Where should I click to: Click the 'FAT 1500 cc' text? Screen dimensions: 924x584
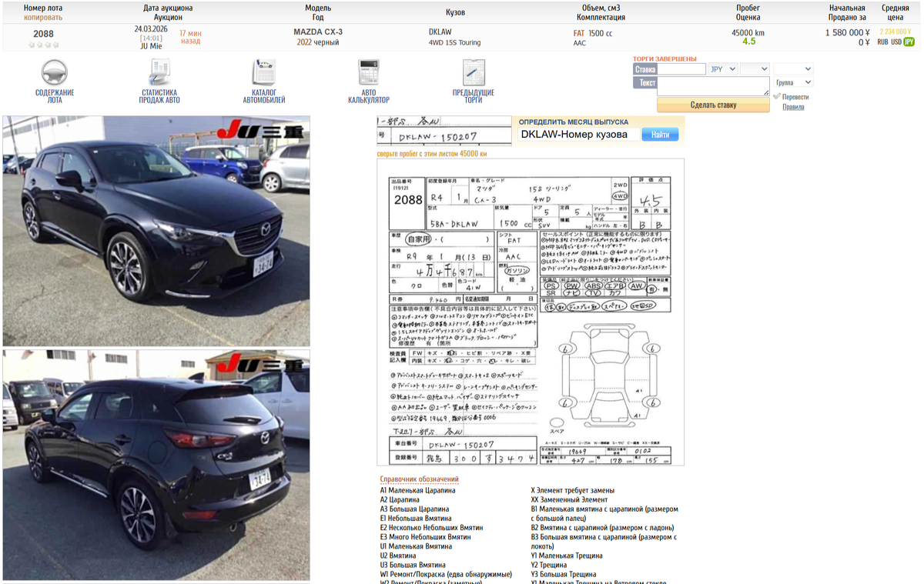coord(592,33)
